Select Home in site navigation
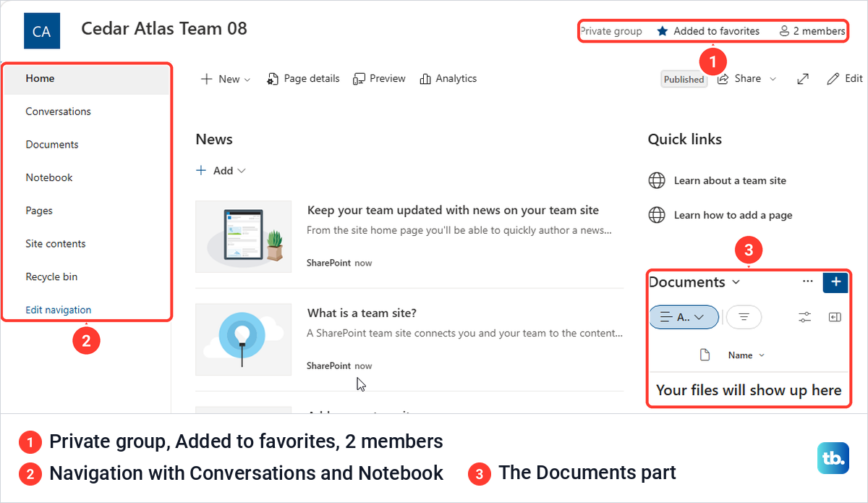The width and height of the screenshot is (868, 503). (87, 79)
